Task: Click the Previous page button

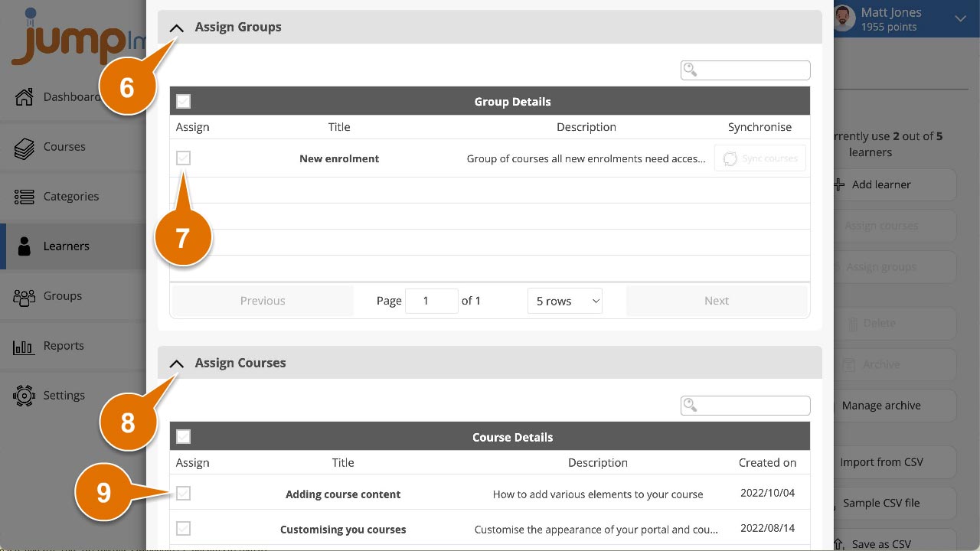Action: pyautogui.click(x=263, y=301)
